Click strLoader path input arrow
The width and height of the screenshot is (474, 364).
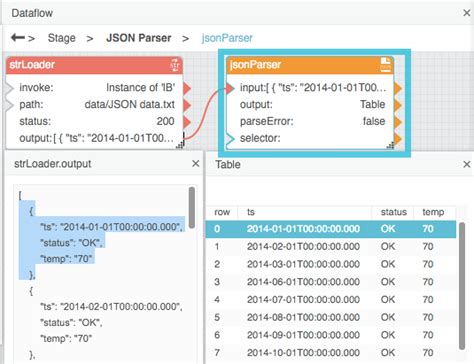(10, 105)
